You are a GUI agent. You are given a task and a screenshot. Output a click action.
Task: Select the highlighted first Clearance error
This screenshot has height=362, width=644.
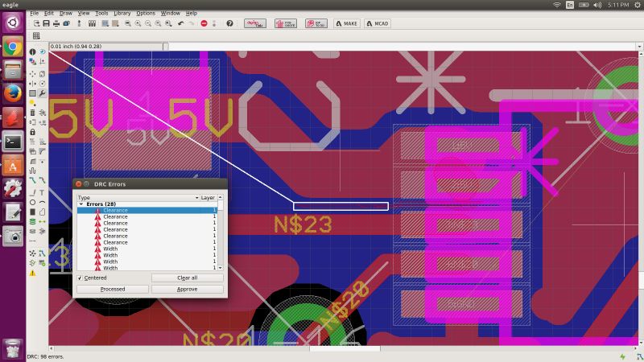pos(147,210)
